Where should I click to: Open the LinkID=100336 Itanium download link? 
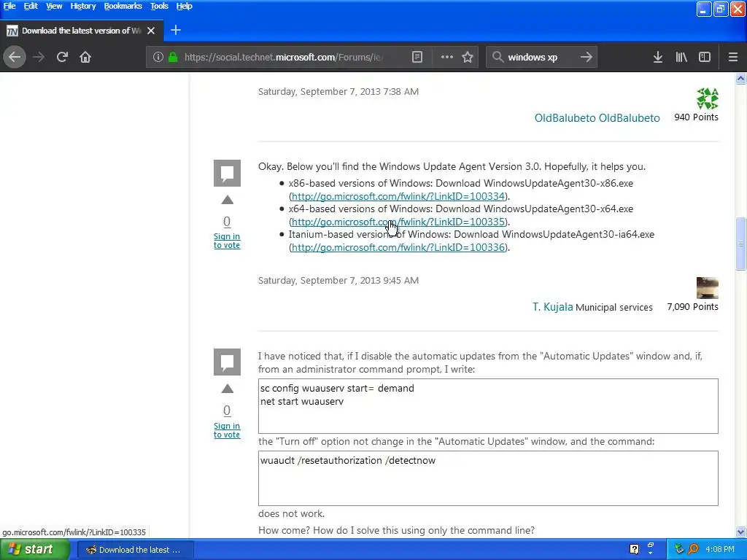click(x=398, y=248)
